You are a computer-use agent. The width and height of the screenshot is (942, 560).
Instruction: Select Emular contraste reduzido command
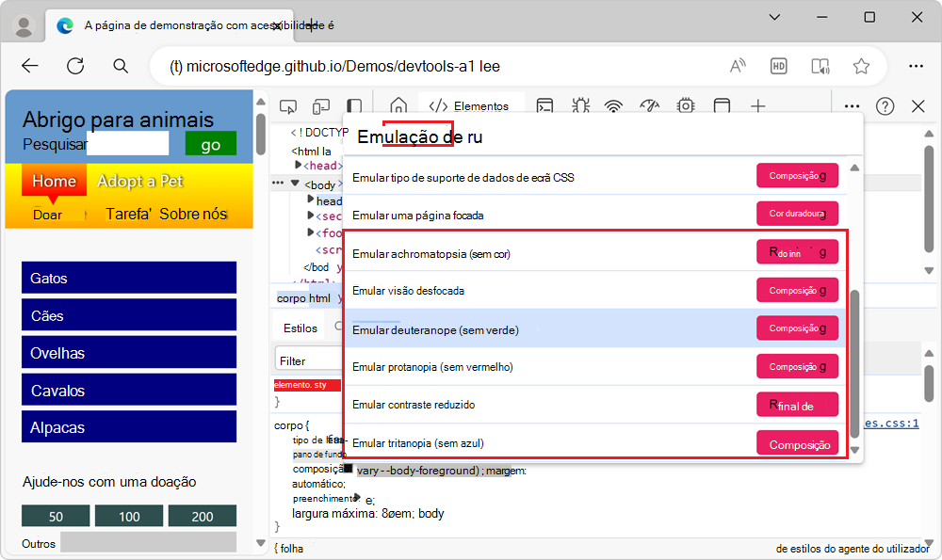coord(594,405)
